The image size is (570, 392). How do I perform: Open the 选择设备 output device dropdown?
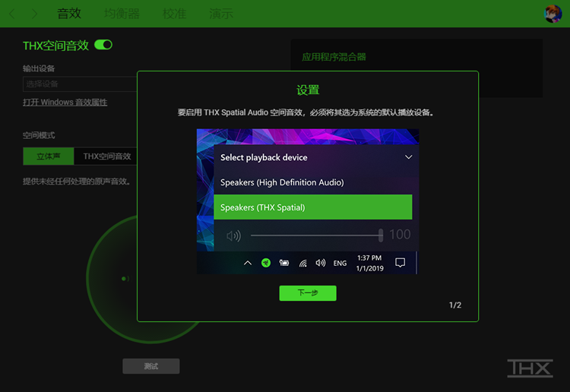point(80,84)
